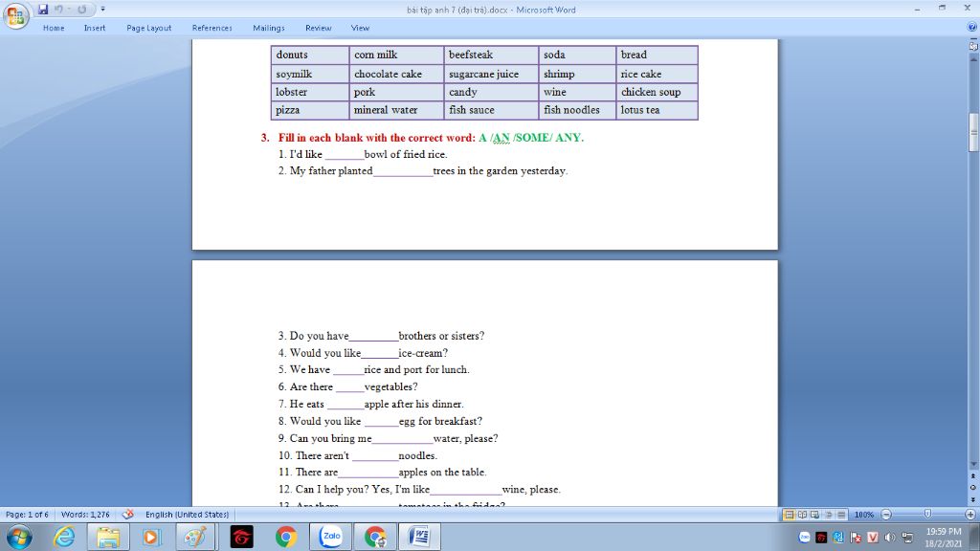The height and width of the screenshot is (551, 980).
Task: Switch to Print Layout view
Action: tap(789, 515)
